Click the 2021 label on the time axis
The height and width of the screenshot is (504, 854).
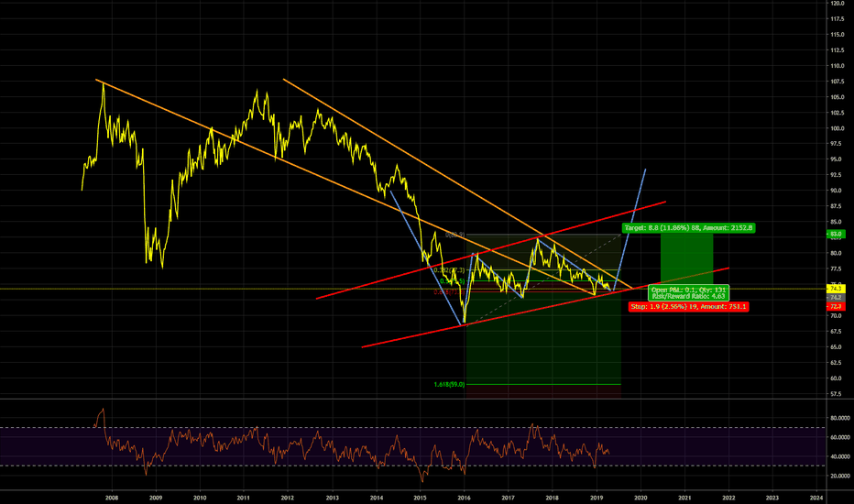[684, 498]
